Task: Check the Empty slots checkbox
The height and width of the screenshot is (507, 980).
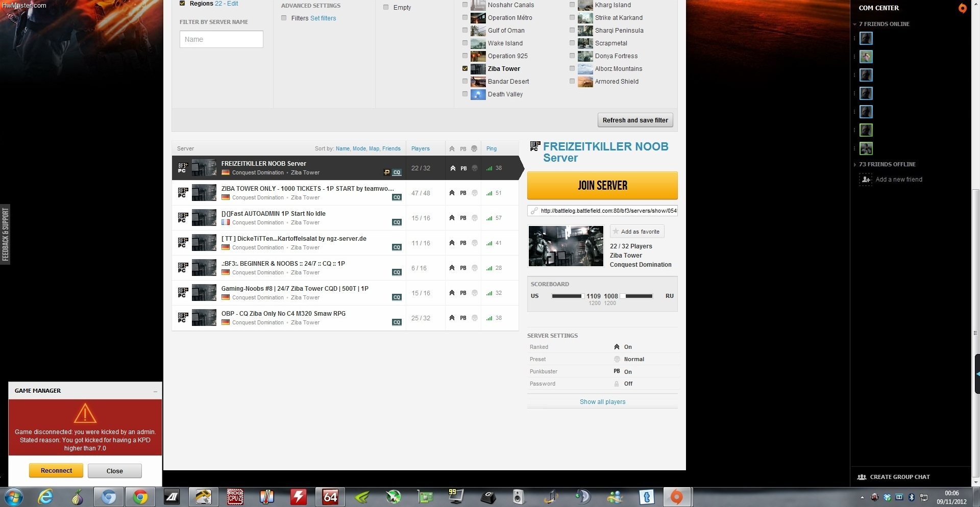Action: pyautogui.click(x=386, y=7)
